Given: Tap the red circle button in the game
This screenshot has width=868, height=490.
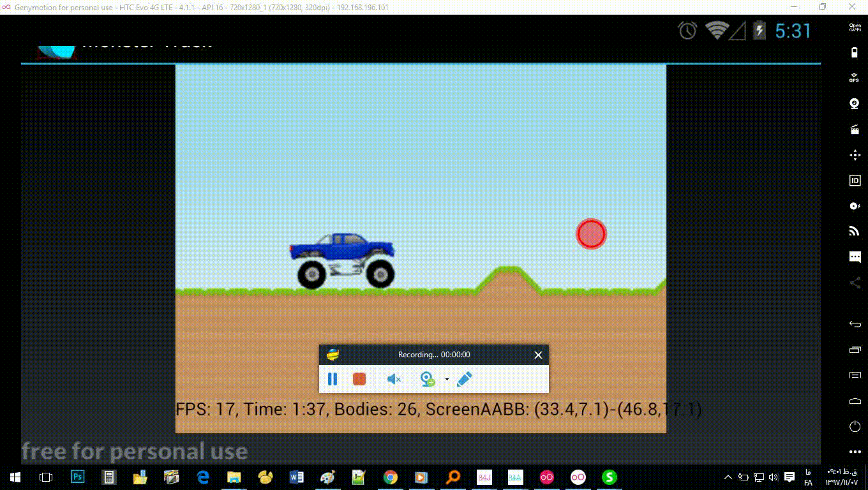Looking at the screenshot, I should pyautogui.click(x=590, y=234).
